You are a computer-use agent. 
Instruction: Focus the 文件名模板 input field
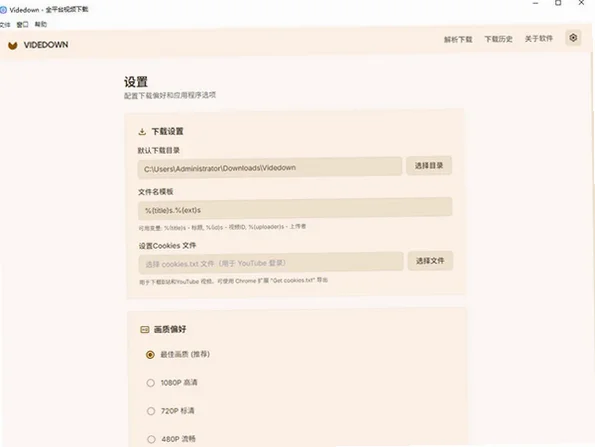(x=295, y=208)
